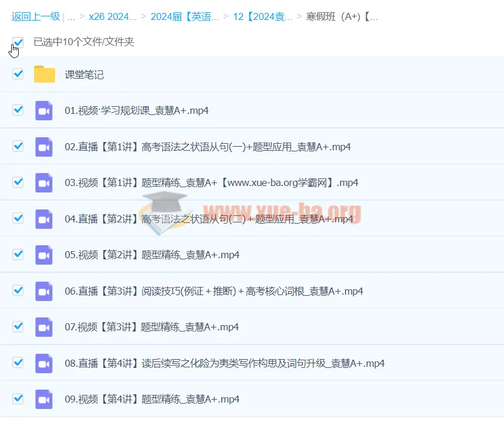Uncheck the checkbox next to 课堂笔记

pyautogui.click(x=18, y=74)
